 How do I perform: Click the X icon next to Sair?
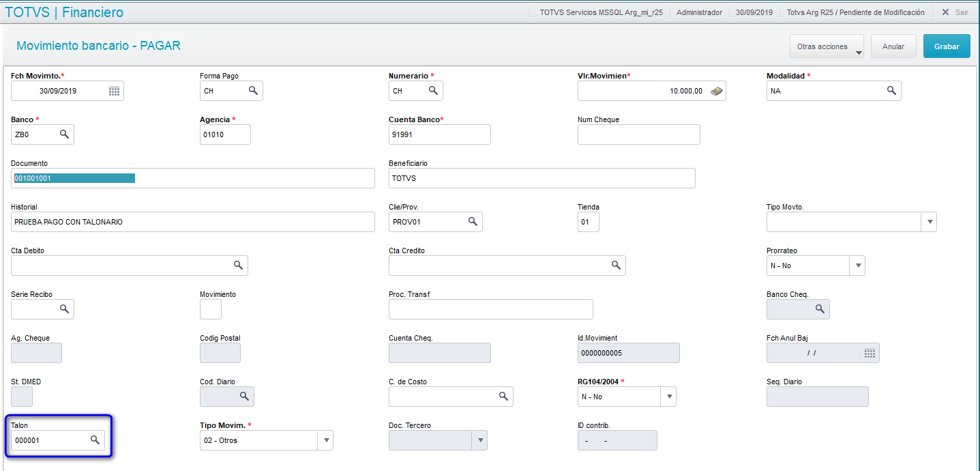[x=945, y=12]
